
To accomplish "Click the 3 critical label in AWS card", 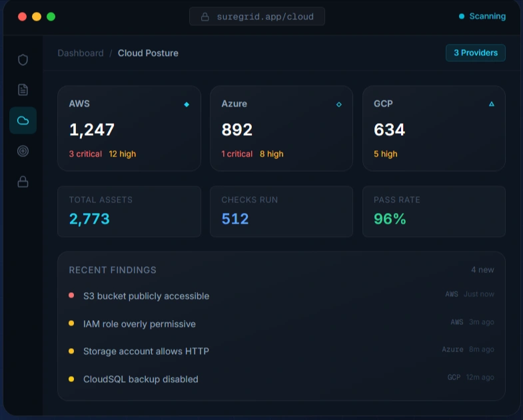I will click(x=85, y=154).
